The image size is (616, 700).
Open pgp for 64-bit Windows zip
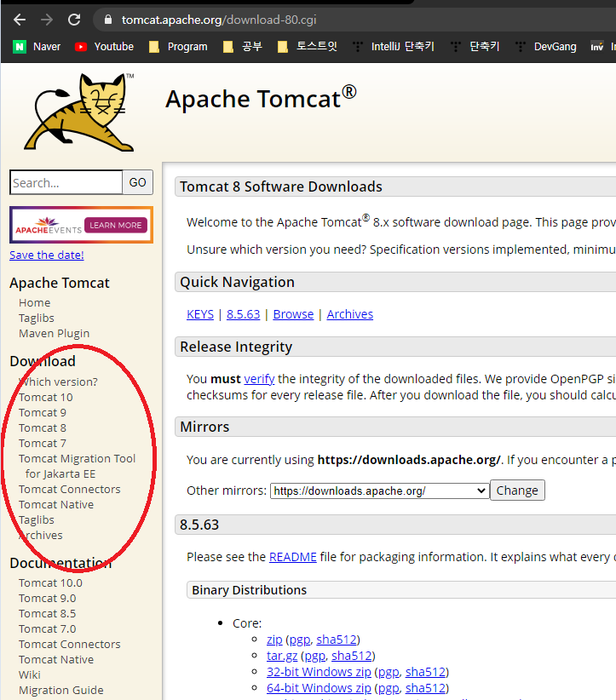[x=389, y=688]
